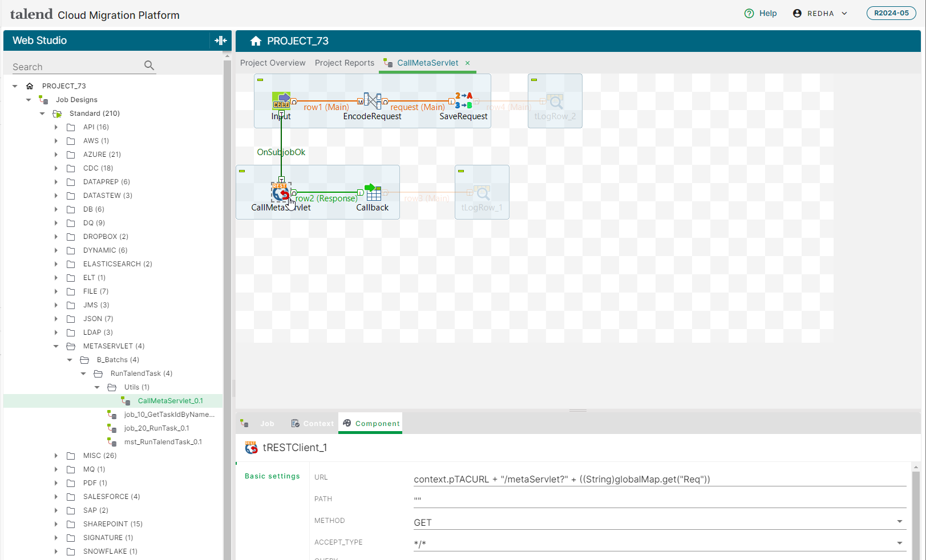Click the job icon of mst_RunTalendTask_0.1

[x=112, y=442]
